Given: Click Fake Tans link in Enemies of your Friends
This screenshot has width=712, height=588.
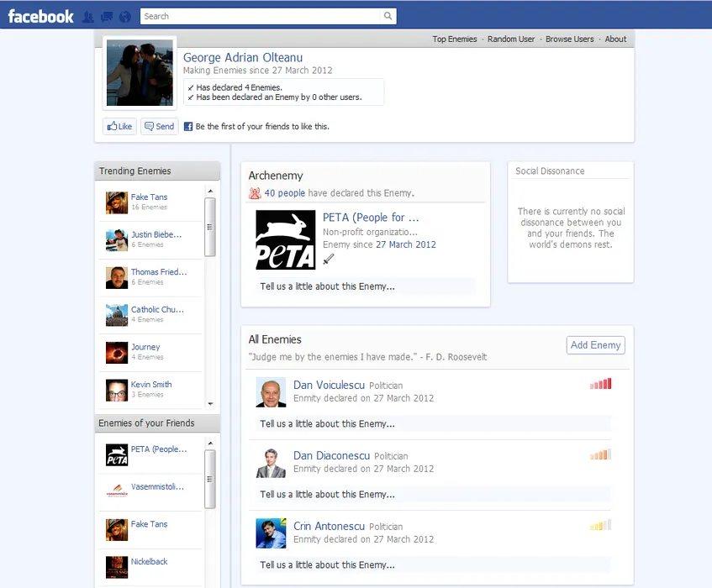Looking at the screenshot, I should click(x=150, y=524).
